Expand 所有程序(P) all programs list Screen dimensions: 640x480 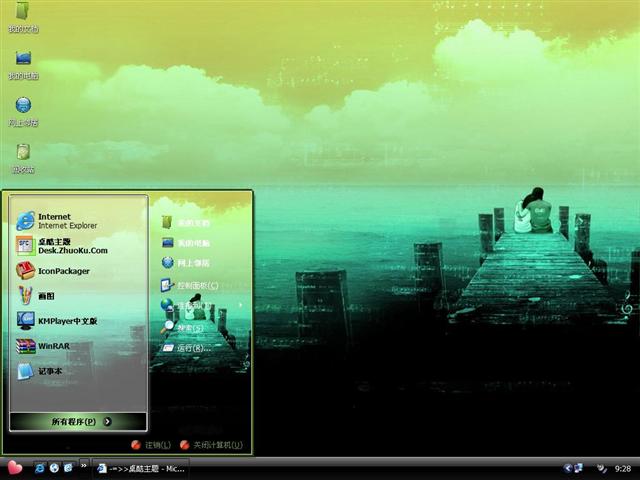pyautogui.click(x=78, y=422)
